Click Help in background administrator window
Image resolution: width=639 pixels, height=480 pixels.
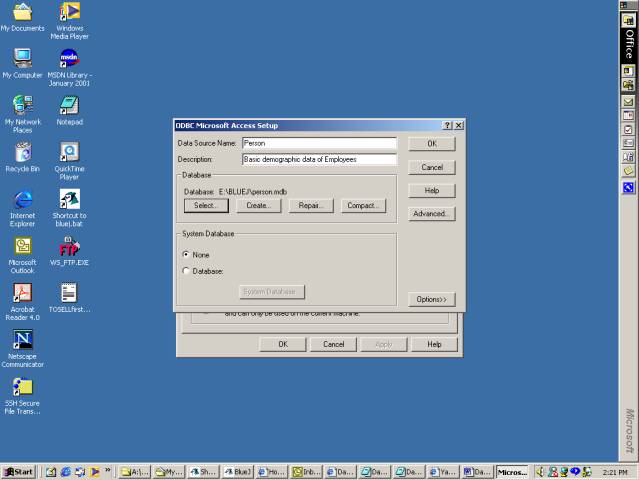pos(434,344)
